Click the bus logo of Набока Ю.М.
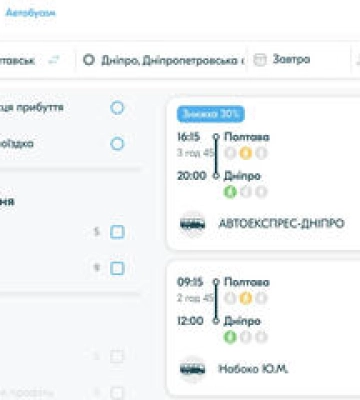This screenshot has width=360, height=400. click(192, 369)
